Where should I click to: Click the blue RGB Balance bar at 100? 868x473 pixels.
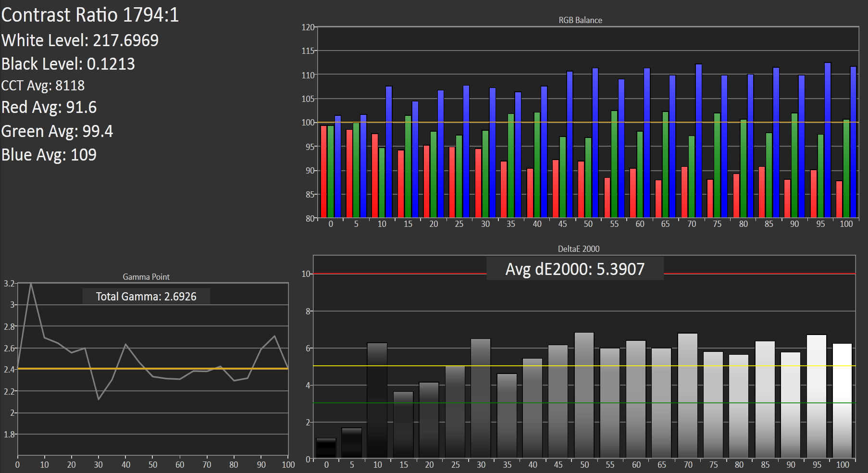(x=853, y=142)
